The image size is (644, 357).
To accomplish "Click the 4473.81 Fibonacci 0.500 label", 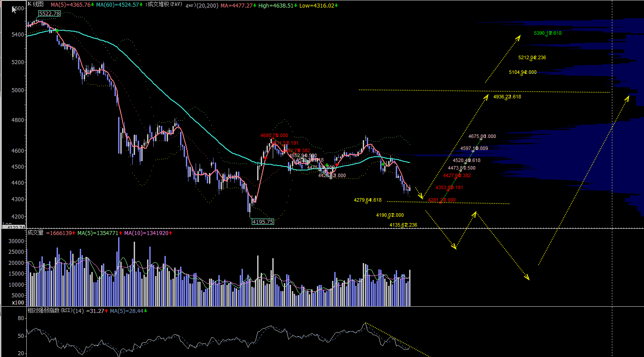I will (462, 168).
